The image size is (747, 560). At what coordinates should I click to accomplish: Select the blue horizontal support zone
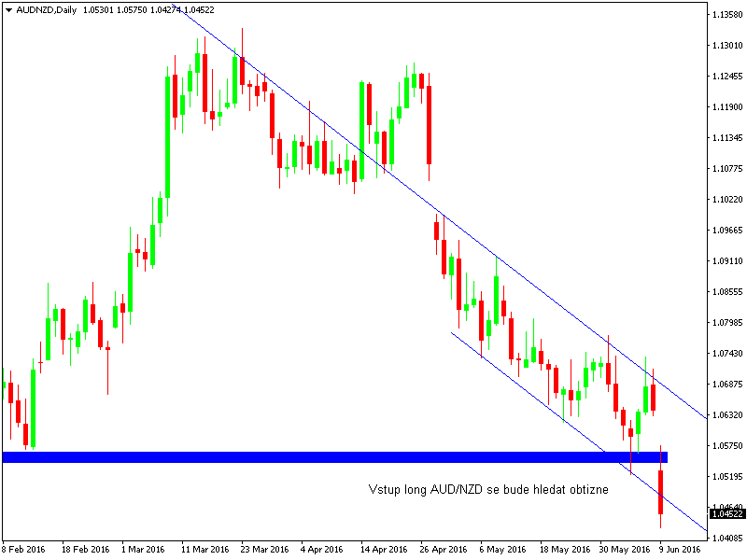[x=335, y=457]
